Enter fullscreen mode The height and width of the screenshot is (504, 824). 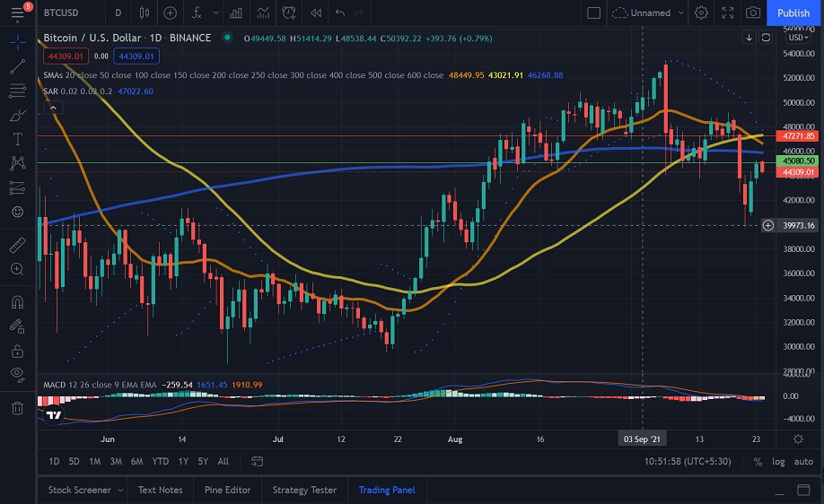pyautogui.click(x=727, y=13)
